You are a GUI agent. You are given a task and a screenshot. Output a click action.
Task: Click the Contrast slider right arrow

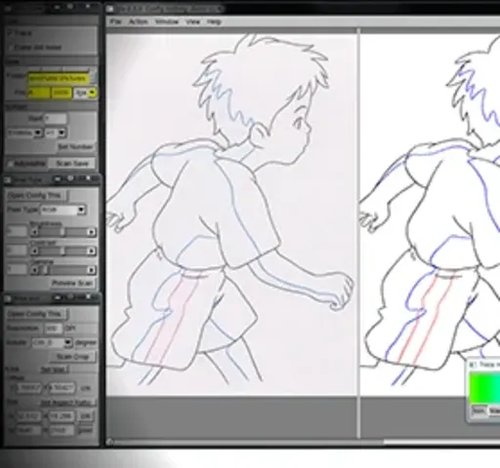[x=91, y=251]
